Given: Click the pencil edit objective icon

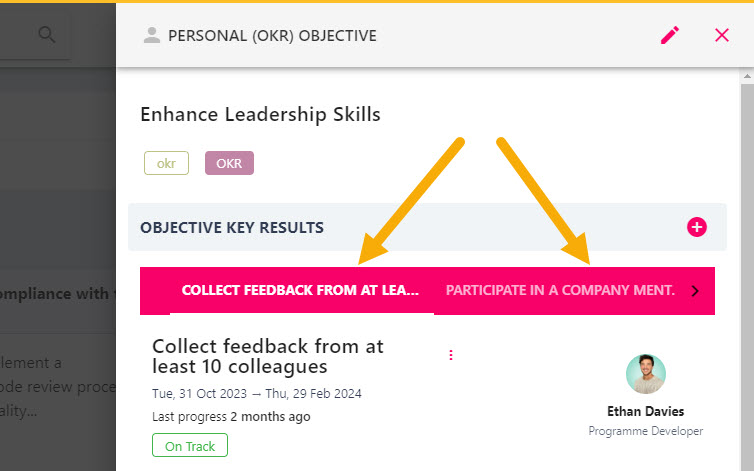Looking at the screenshot, I should click(x=670, y=35).
